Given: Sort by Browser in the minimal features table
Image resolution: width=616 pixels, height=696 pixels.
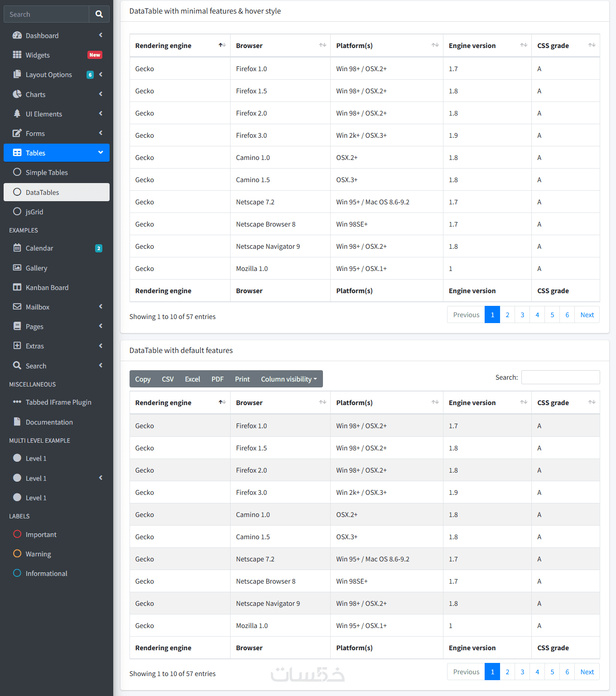Looking at the screenshot, I should point(280,45).
